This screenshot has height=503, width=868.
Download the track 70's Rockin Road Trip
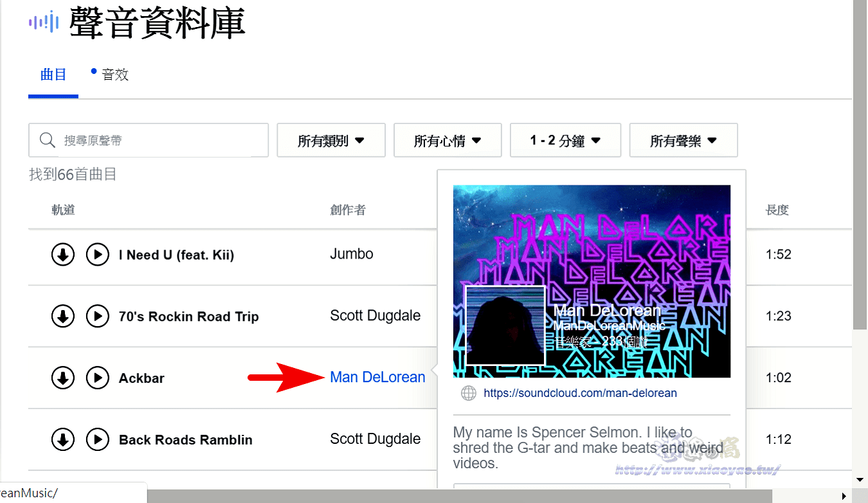tap(62, 316)
